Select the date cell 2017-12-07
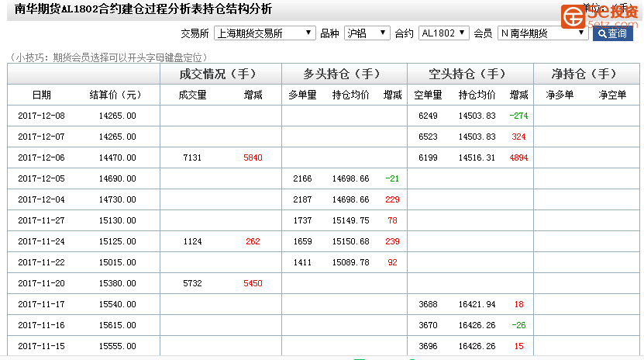Screen dimensions: 644x360 point(42,137)
